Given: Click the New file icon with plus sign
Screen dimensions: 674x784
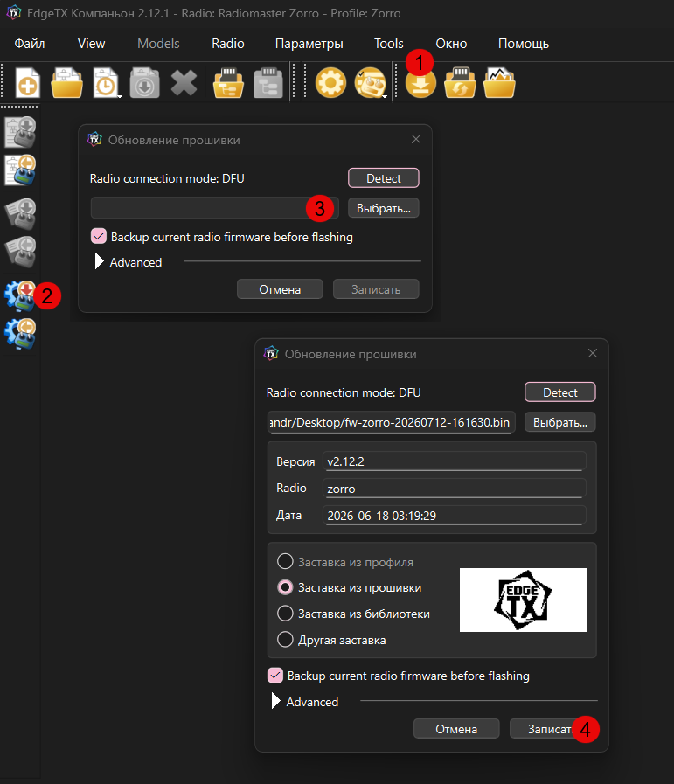Looking at the screenshot, I should pos(27,82).
